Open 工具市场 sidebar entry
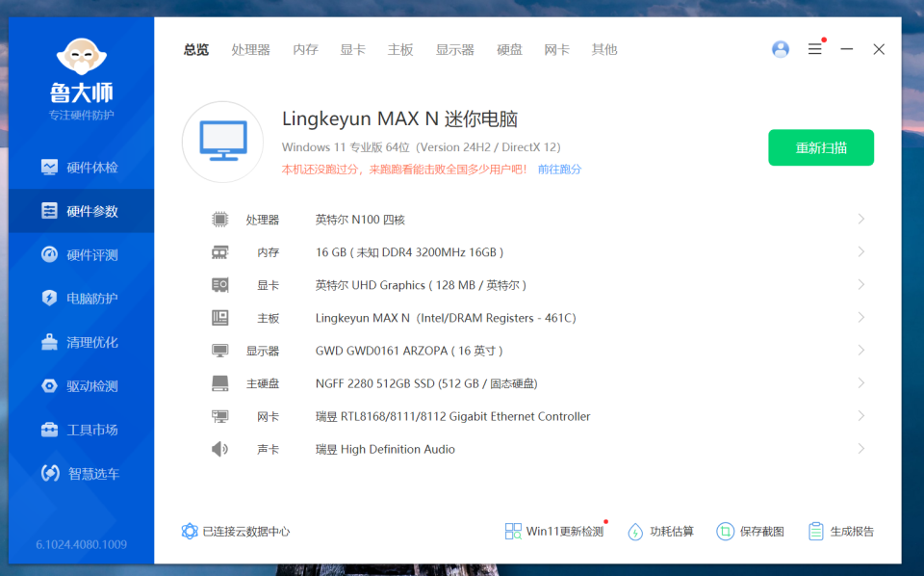924x576 pixels. pyautogui.click(x=81, y=430)
